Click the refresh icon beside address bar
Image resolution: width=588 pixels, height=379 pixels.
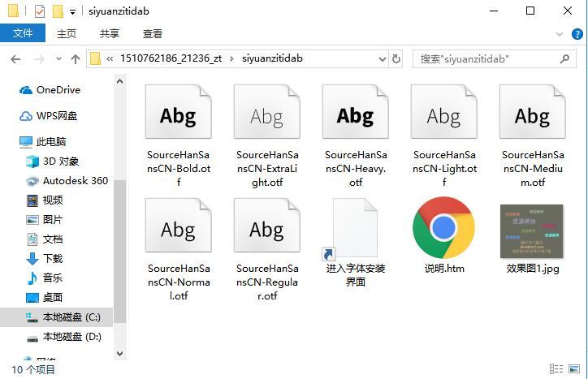click(x=396, y=59)
